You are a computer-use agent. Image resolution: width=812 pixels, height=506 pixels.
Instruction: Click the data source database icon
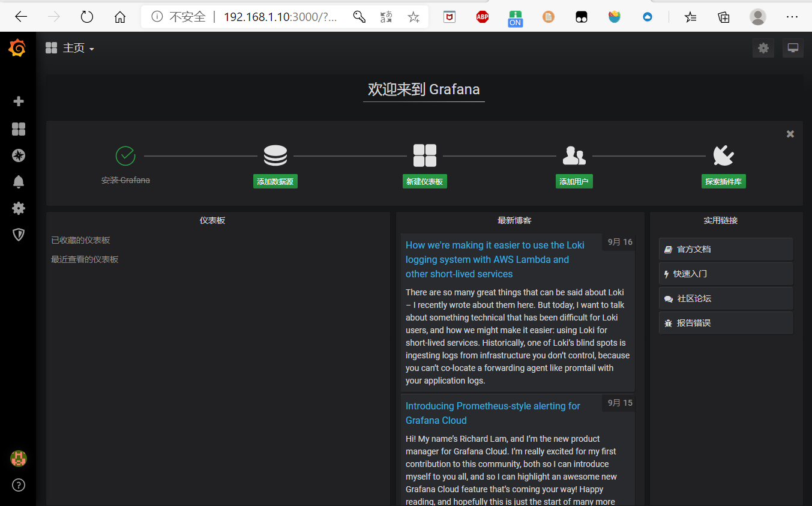[x=275, y=155]
